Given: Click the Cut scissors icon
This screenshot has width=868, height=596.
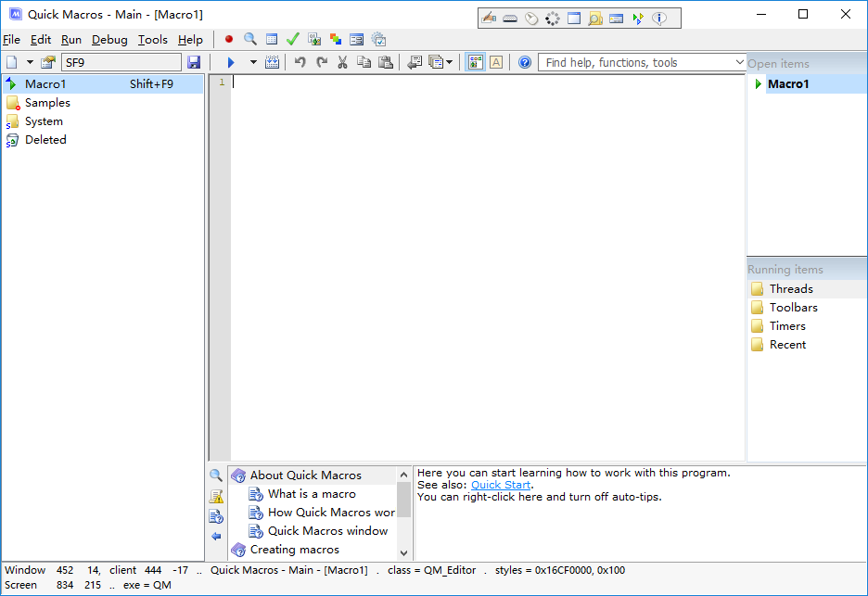Looking at the screenshot, I should coord(342,62).
